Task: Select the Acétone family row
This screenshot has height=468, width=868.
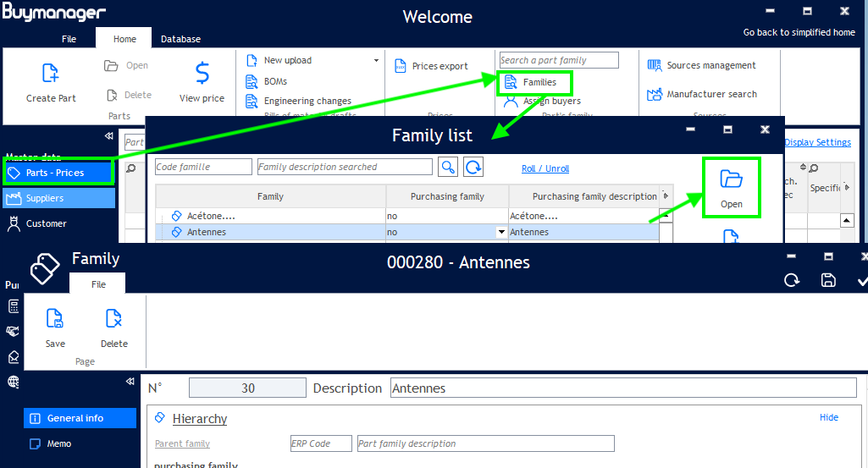Action: click(x=271, y=216)
